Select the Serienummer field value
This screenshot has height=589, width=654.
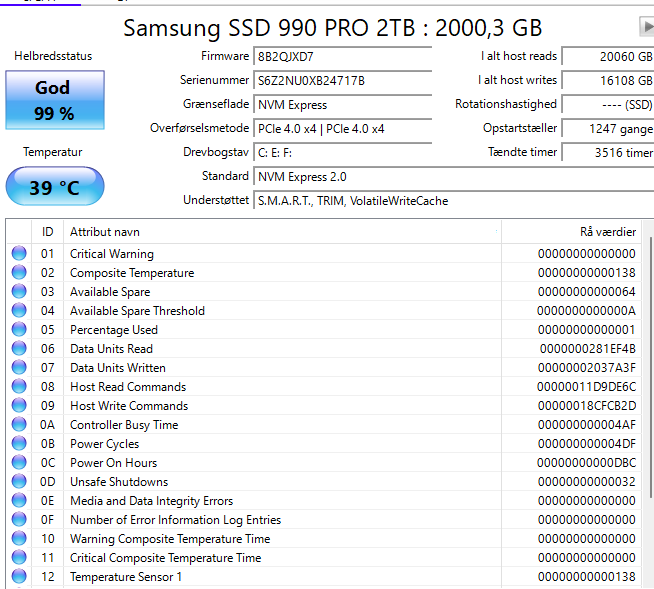coord(342,81)
